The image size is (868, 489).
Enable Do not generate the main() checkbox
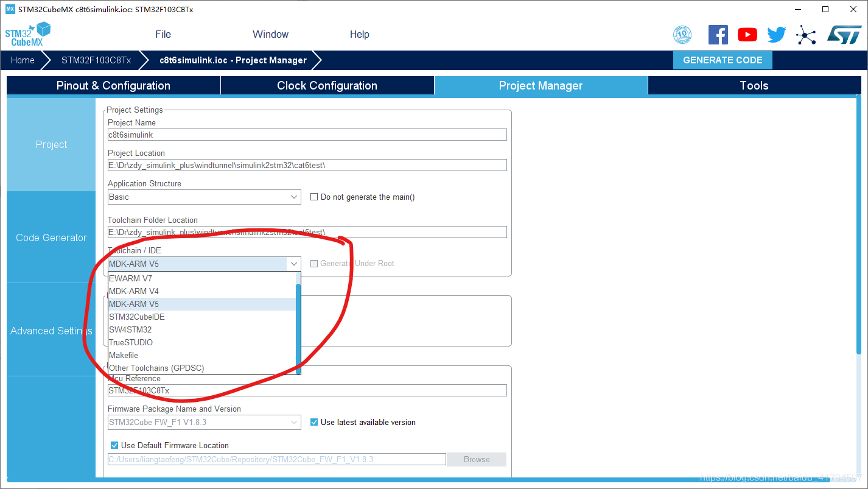tap(314, 197)
